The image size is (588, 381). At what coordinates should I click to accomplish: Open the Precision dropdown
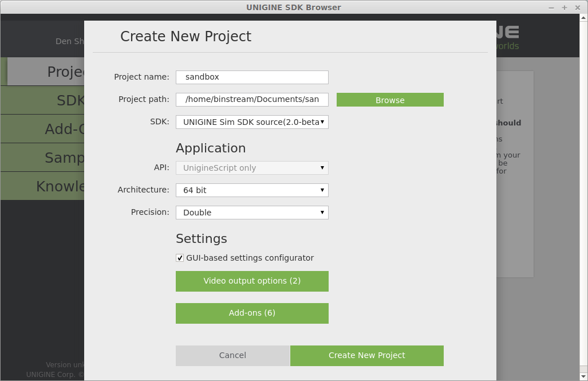(252, 213)
